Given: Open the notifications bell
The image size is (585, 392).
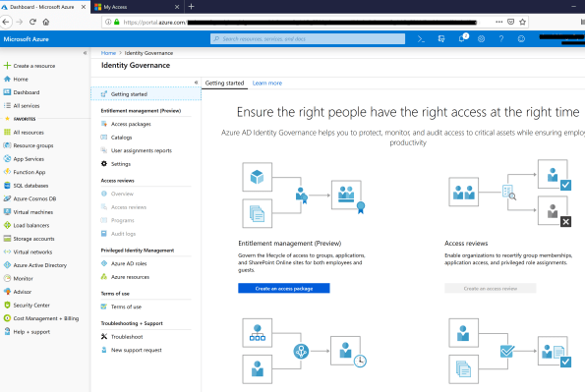Looking at the screenshot, I should 462,38.
